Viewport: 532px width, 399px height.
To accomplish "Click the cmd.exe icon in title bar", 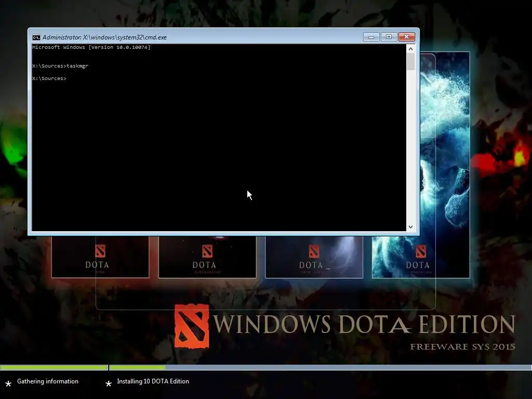I will pyautogui.click(x=36, y=37).
